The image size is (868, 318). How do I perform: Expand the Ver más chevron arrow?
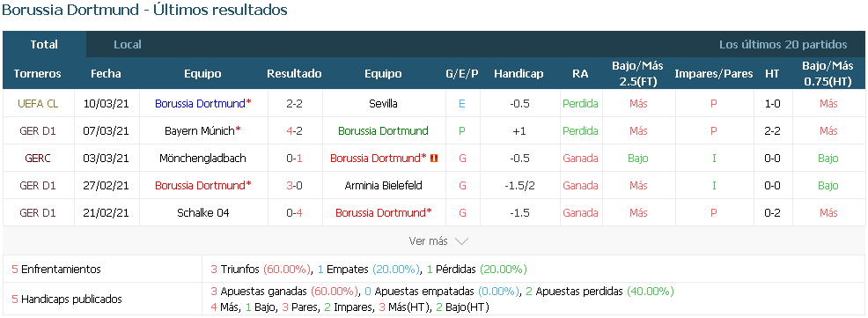coord(461,241)
